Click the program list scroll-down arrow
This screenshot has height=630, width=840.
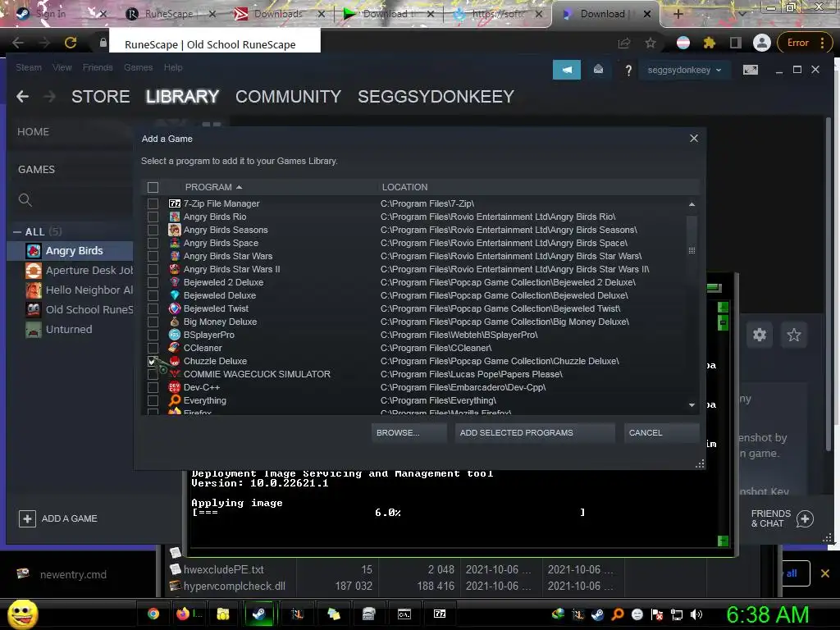[x=692, y=405]
